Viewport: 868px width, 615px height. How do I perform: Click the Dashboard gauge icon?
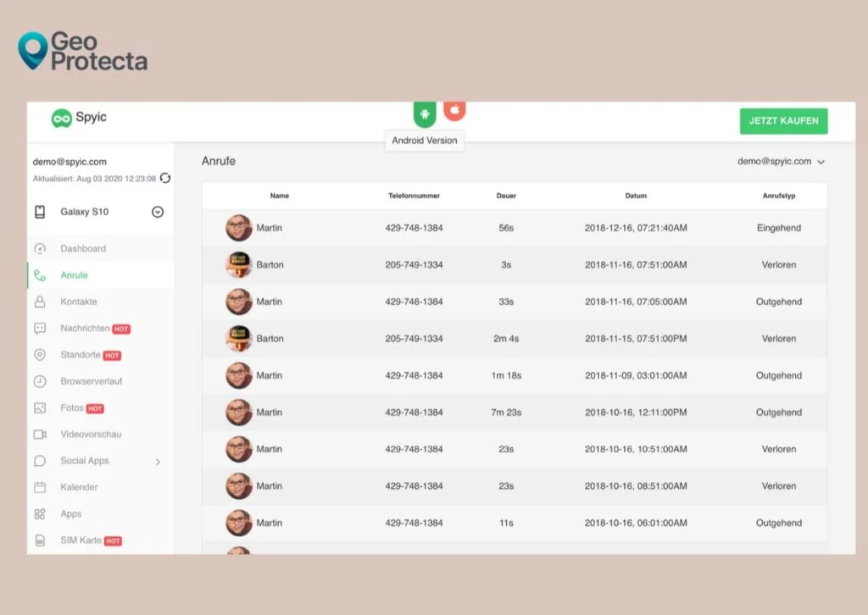(x=40, y=248)
